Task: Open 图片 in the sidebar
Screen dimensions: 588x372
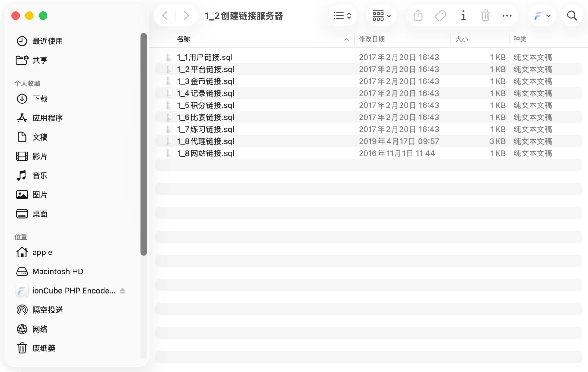Action: (32, 195)
